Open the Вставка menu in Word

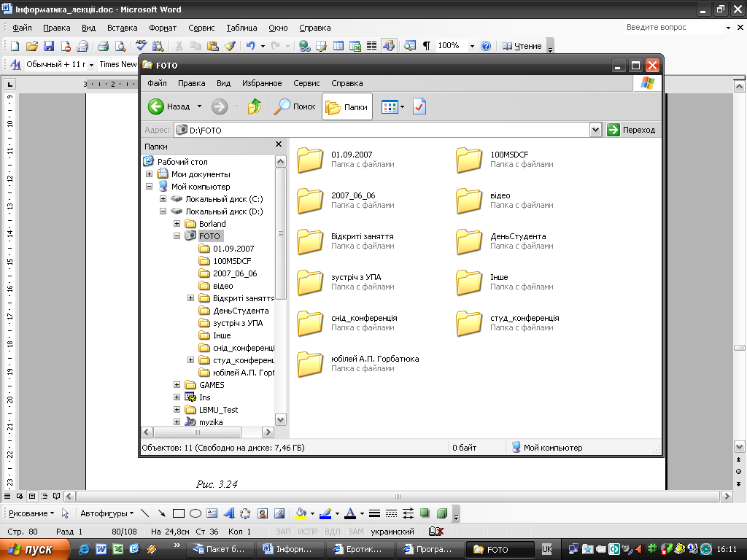point(123,28)
